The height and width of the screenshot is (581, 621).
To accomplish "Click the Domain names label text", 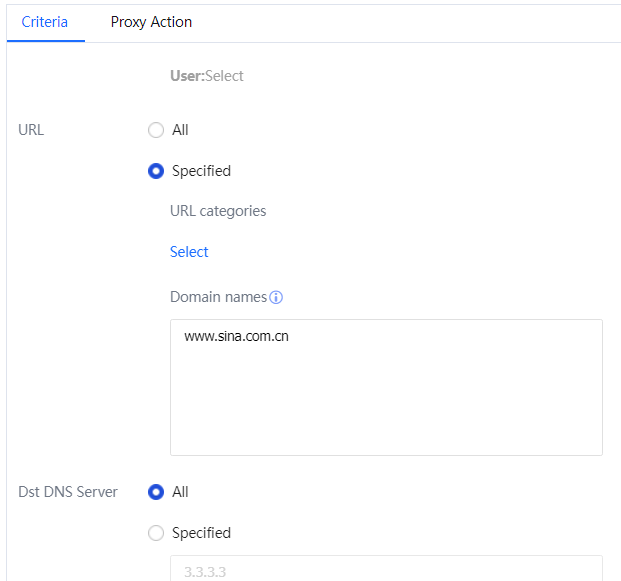I will point(218,297).
